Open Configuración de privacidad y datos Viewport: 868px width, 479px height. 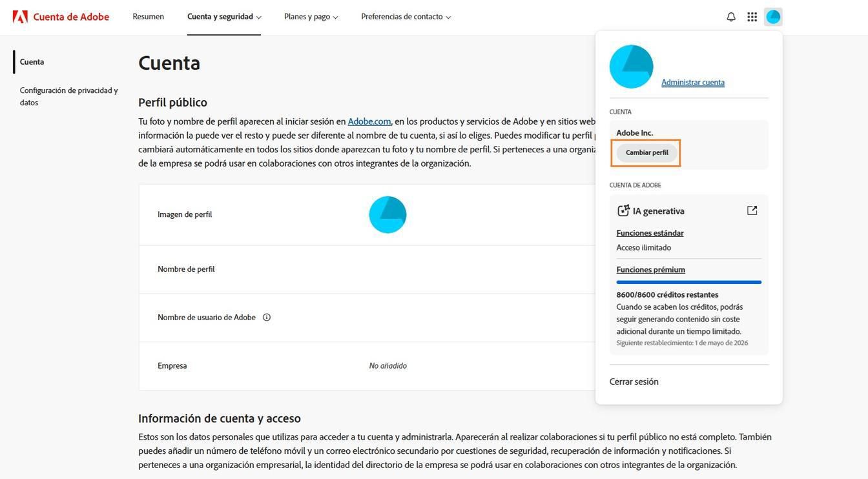68,96
